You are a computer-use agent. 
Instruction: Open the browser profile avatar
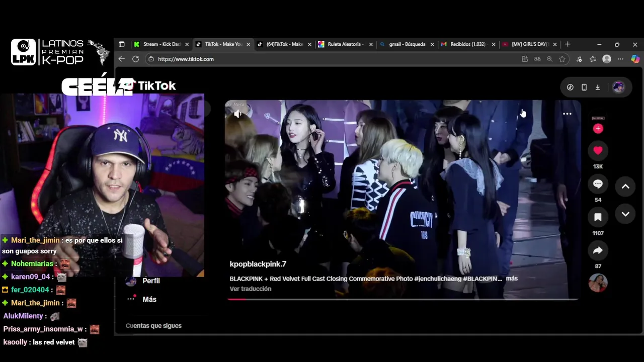pos(607,59)
